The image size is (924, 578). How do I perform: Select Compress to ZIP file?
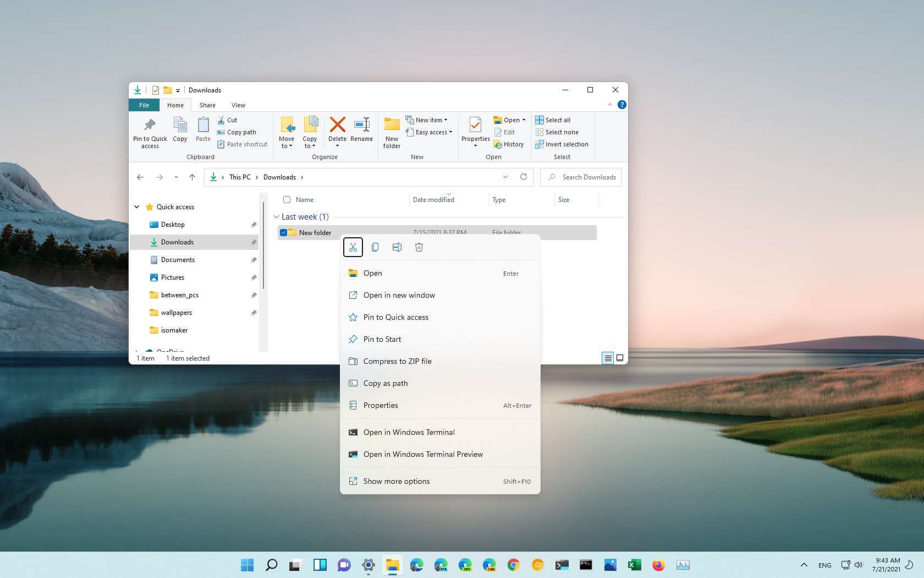(397, 361)
